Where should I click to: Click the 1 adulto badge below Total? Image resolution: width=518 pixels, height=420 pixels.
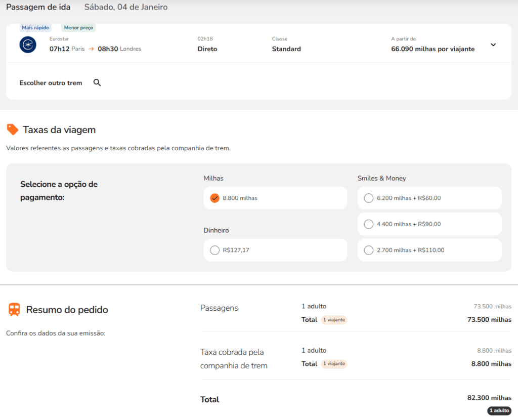click(499, 411)
